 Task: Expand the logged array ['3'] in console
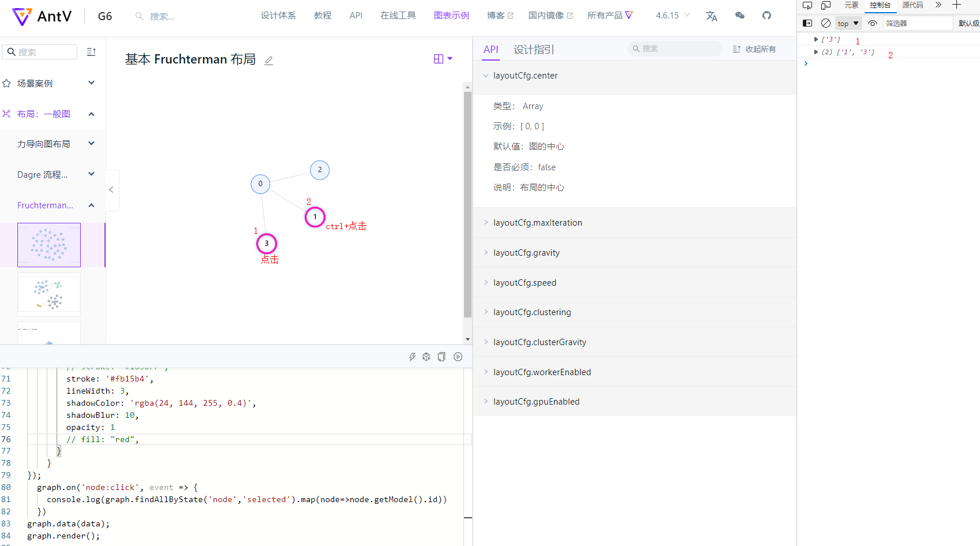coord(816,39)
